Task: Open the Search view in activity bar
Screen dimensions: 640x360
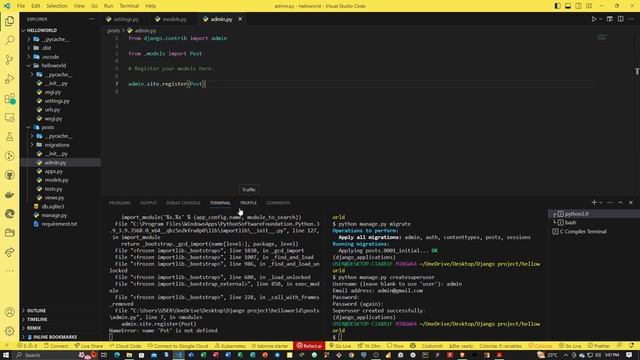Action: pos(9,40)
